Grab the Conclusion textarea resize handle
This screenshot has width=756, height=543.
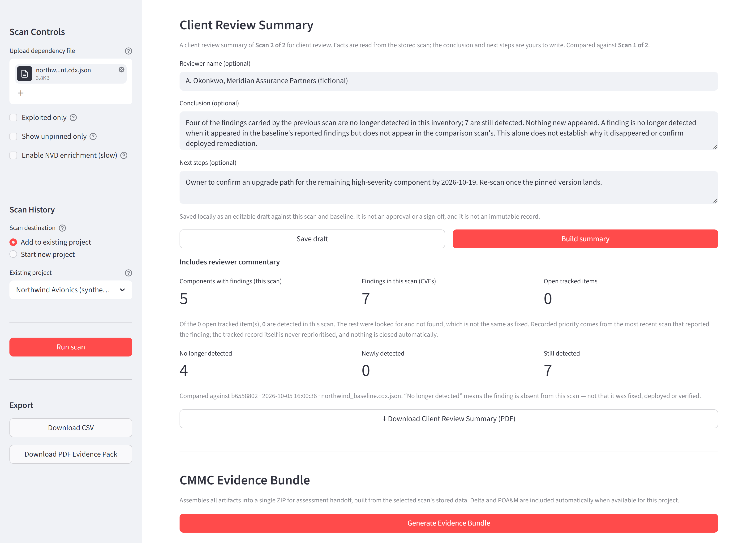point(715,147)
